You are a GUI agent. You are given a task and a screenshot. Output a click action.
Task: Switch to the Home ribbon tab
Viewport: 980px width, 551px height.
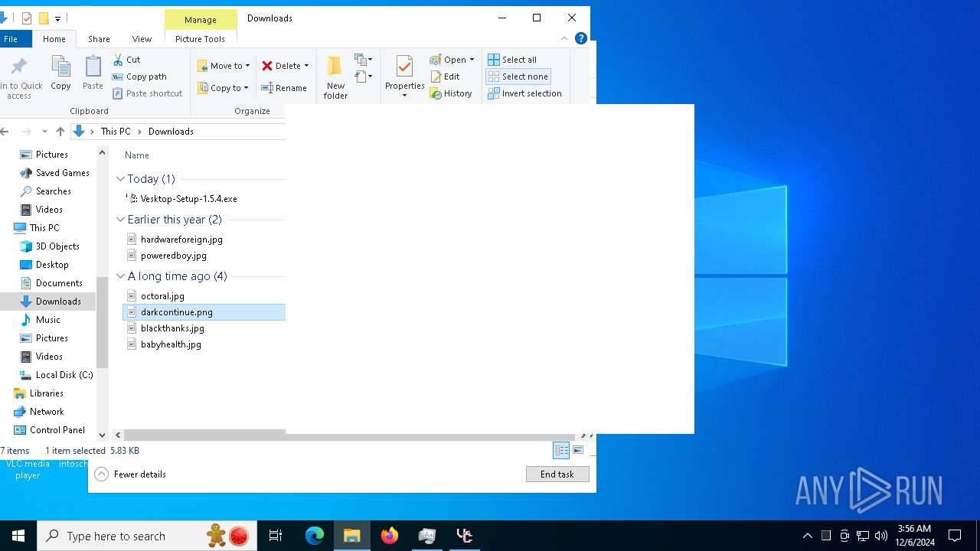(54, 39)
